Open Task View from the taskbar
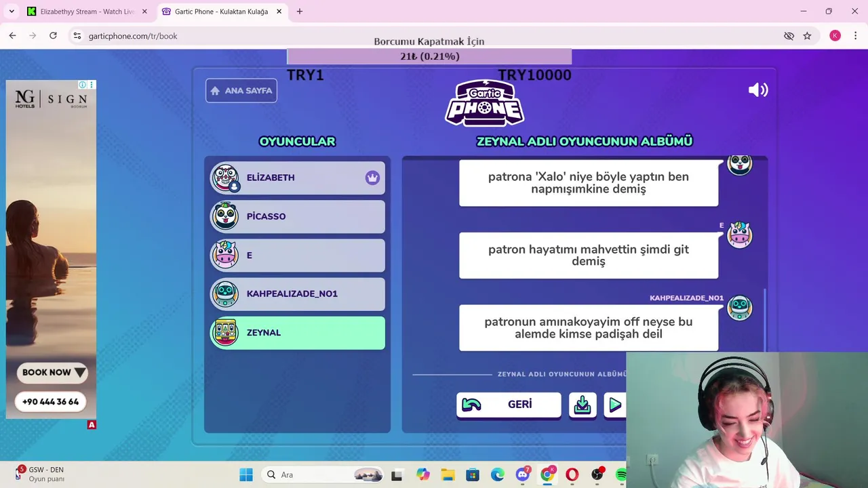Screen dimensions: 868x488 [x=397, y=475]
